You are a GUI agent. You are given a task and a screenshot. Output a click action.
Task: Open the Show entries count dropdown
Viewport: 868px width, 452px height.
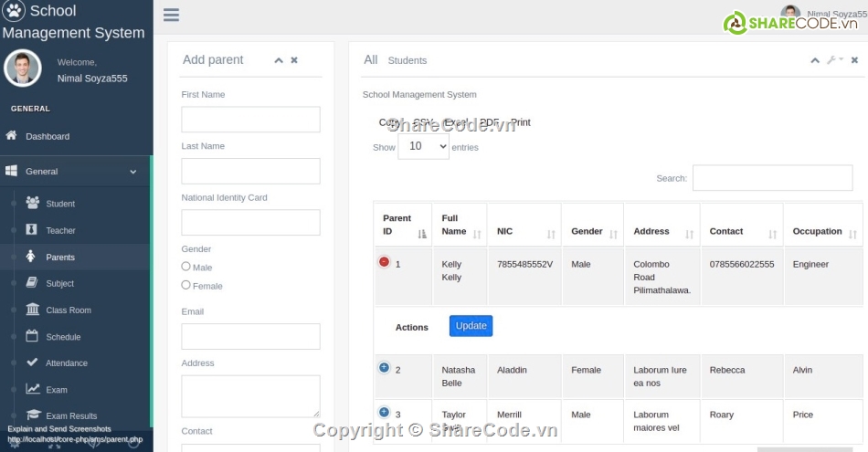click(x=423, y=146)
